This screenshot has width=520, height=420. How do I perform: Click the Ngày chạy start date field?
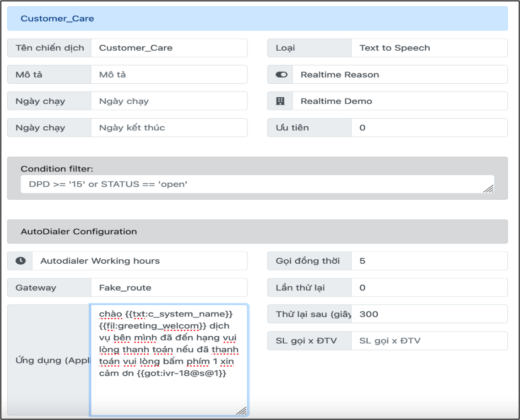[x=169, y=101]
